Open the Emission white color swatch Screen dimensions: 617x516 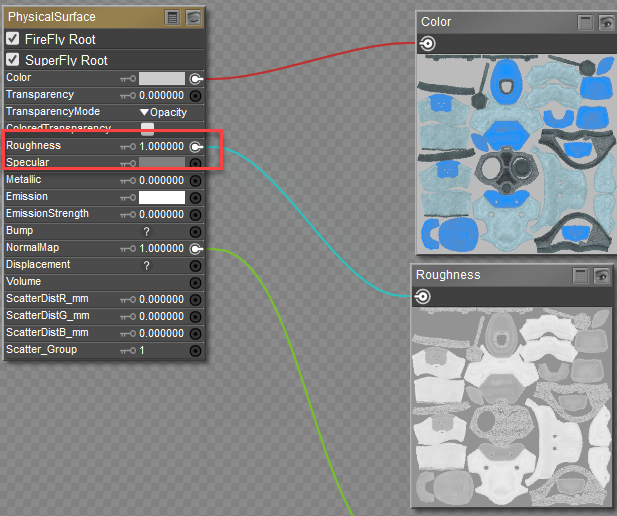click(x=162, y=197)
